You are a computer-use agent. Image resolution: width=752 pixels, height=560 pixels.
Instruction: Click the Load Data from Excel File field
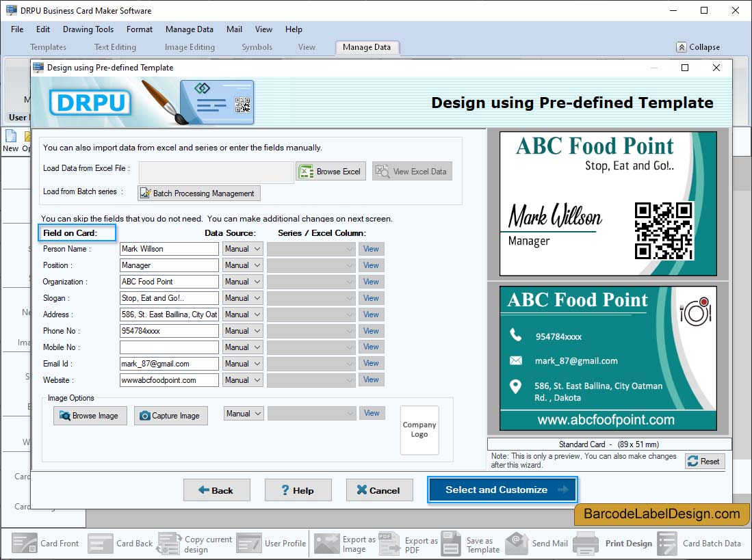(216, 172)
